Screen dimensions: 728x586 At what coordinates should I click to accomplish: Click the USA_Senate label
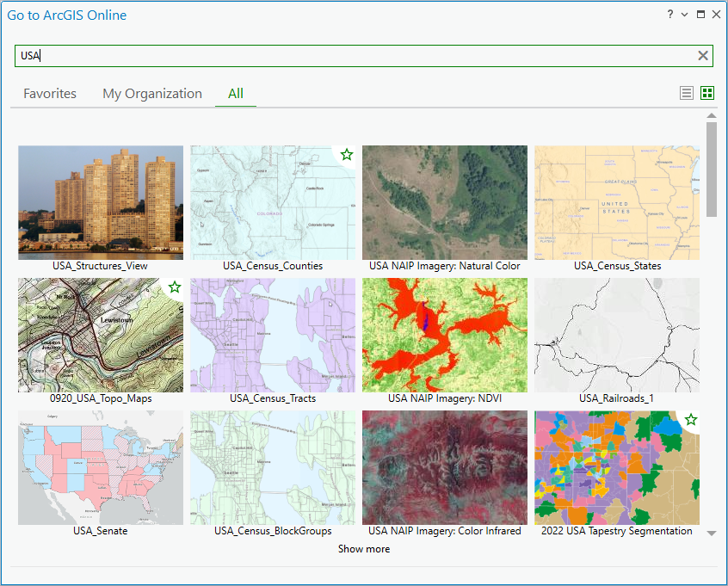[x=101, y=531]
